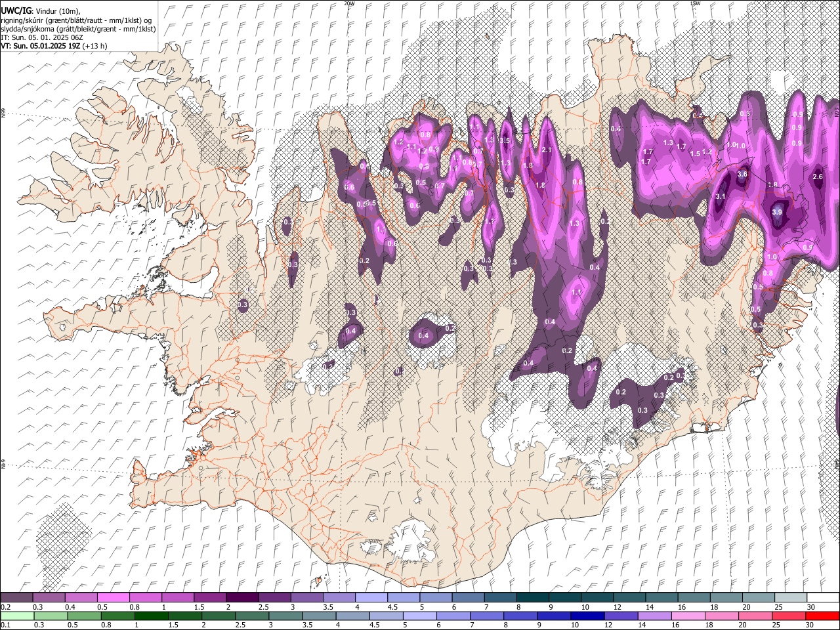Select the 'VT: Sun. 05.01.2025 19Z (+13 h)' line
This screenshot has height=630, width=840.
click(x=54, y=46)
